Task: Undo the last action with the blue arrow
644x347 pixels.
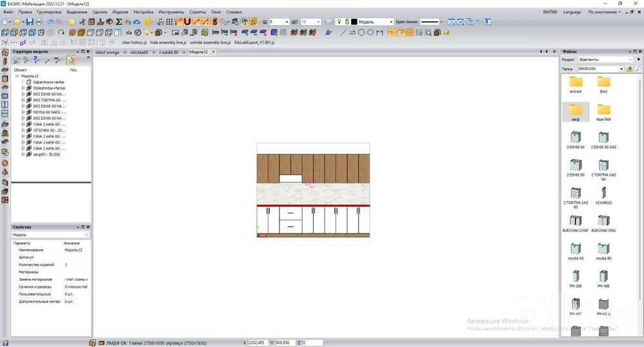Action: [x=50, y=22]
